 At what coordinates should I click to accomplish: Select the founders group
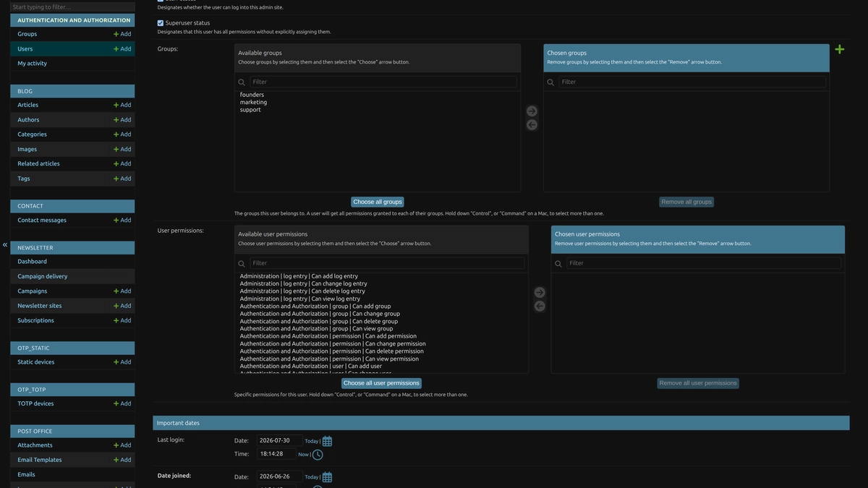(252, 95)
